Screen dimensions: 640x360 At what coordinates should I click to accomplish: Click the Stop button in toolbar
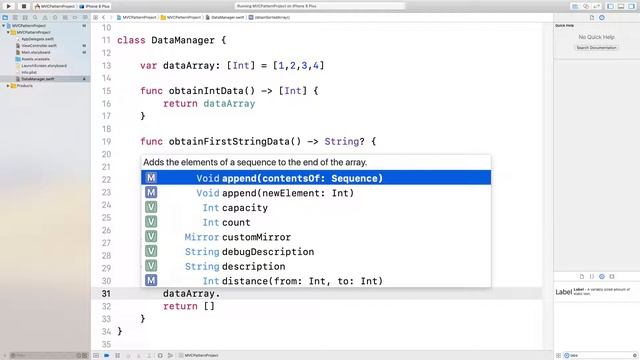pyautogui.click(x=24, y=6)
